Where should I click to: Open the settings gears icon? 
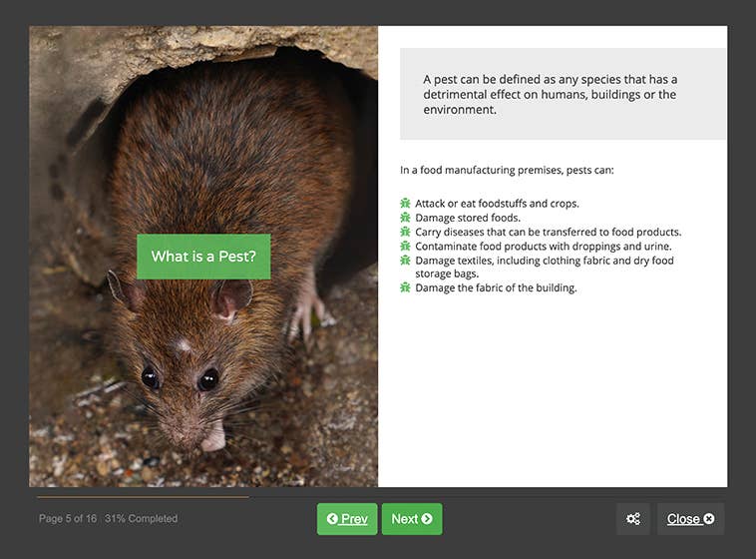pyautogui.click(x=633, y=519)
